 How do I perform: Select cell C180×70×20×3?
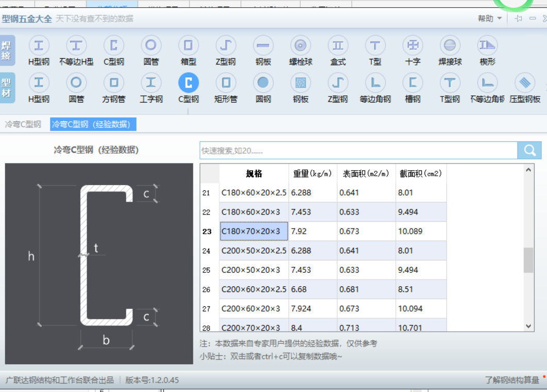tap(254, 231)
